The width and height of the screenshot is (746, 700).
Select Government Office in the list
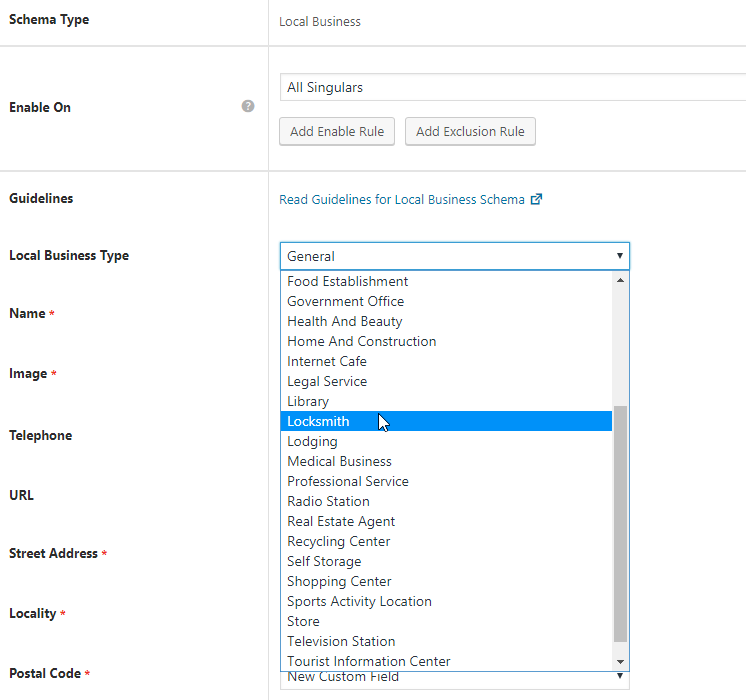pos(345,301)
